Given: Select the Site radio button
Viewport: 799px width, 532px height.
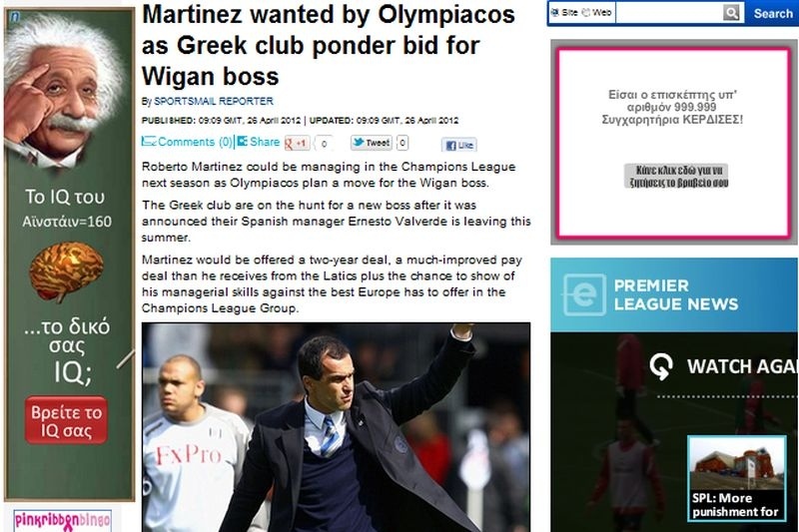Looking at the screenshot, I should 555,13.
